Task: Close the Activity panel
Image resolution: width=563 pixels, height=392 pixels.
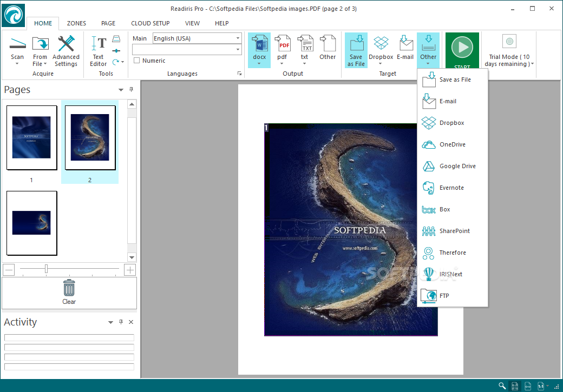Action: click(x=131, y=322)
